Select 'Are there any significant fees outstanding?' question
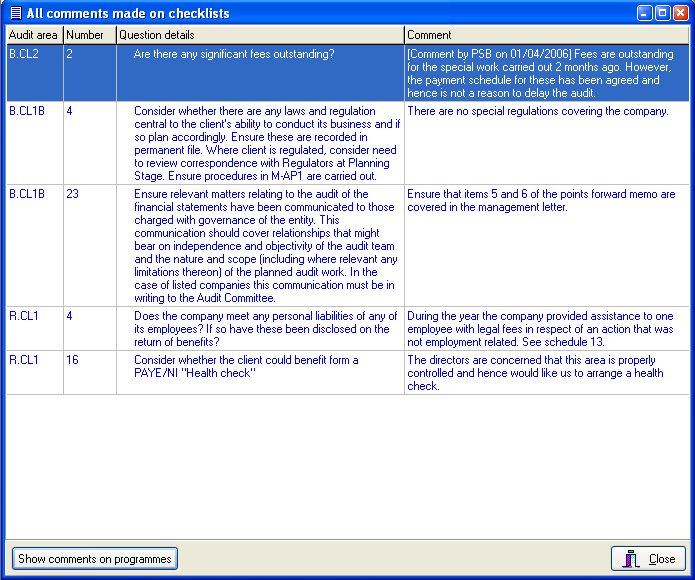Screen dimensions: 695x580 click(261, 73)
